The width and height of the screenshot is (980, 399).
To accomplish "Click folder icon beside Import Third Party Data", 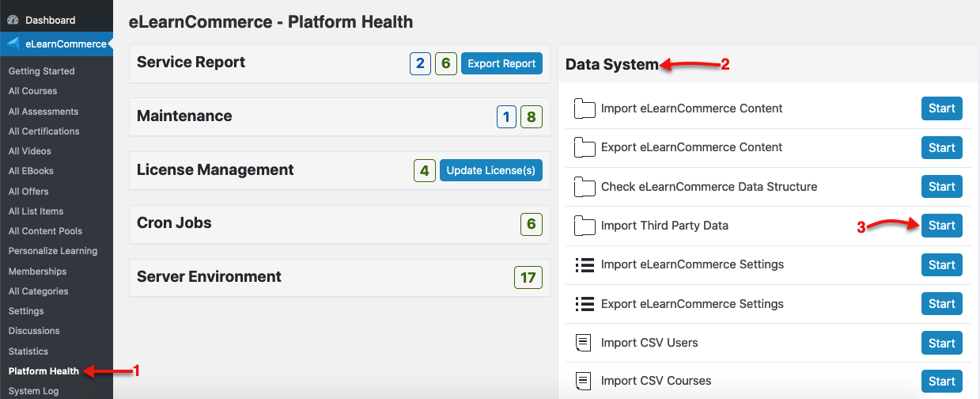I will point(584,226).
